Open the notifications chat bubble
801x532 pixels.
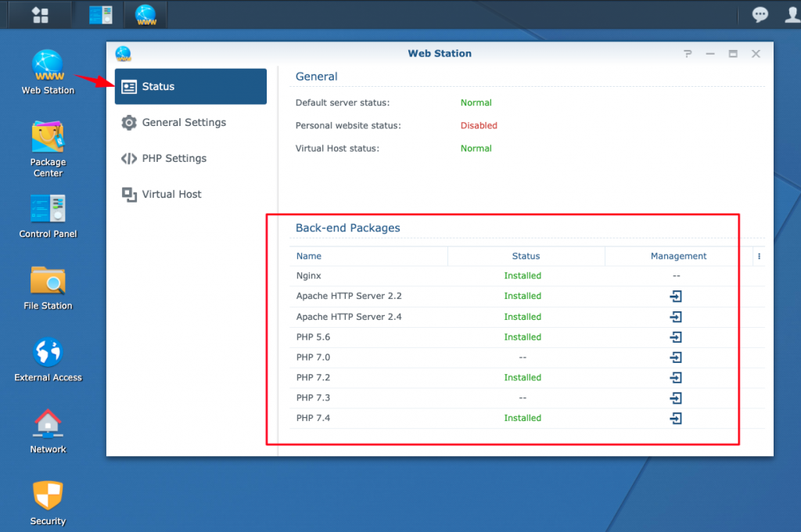pos(760,14)
